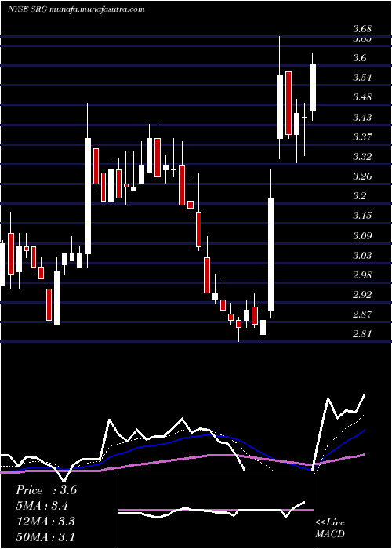Screen dimensions: 392x549
Task: Click the 3.03 price axis label
Action: pyautogui.click(x=362, y=255)
